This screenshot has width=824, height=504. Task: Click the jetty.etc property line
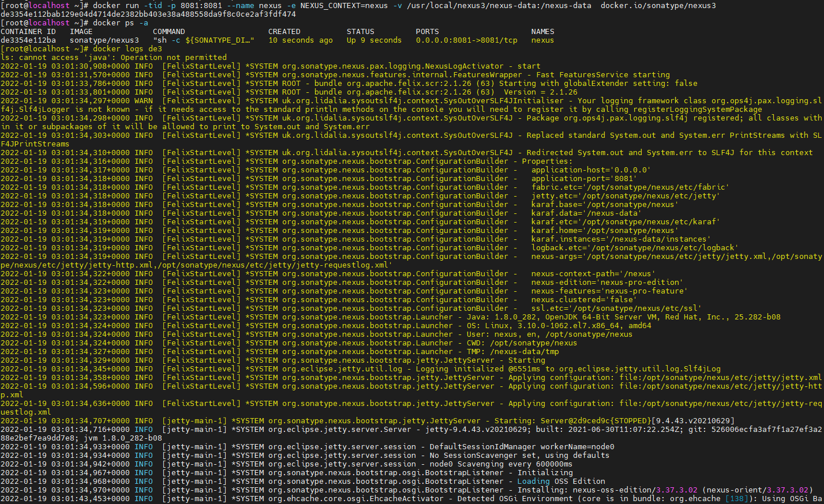coord(626,195)
